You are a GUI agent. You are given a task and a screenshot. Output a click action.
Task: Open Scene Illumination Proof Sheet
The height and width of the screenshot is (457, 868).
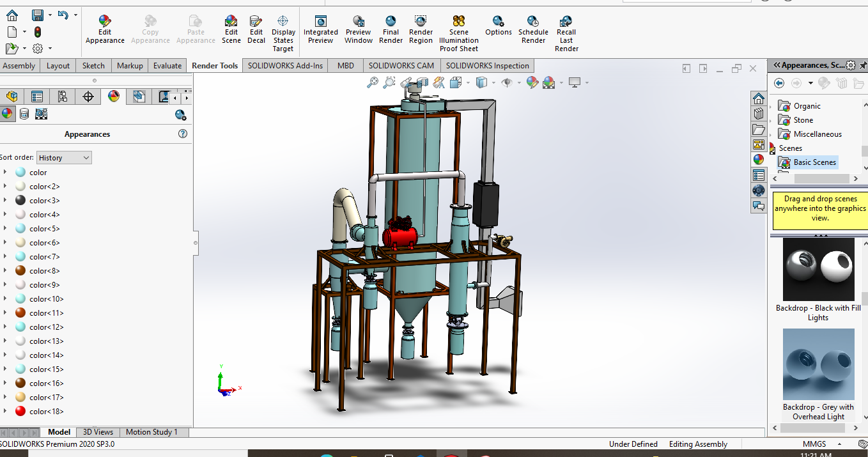[x=458, y=34]
